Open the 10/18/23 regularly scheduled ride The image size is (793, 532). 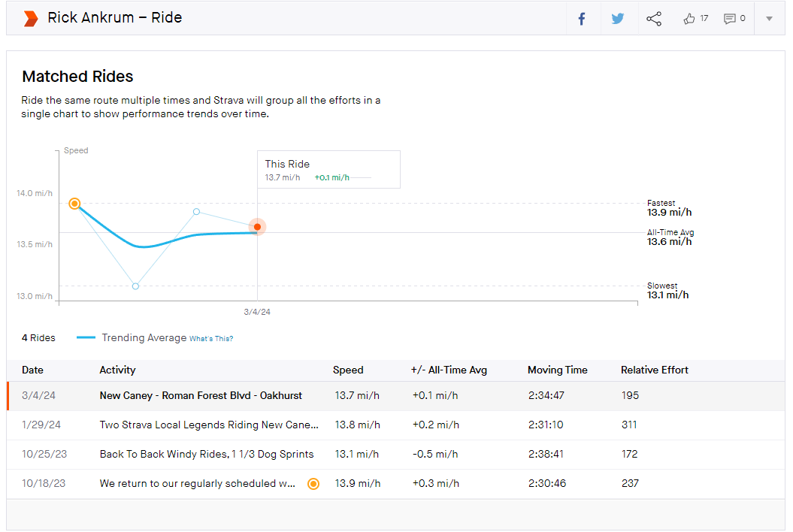click(x=197, y=483)
